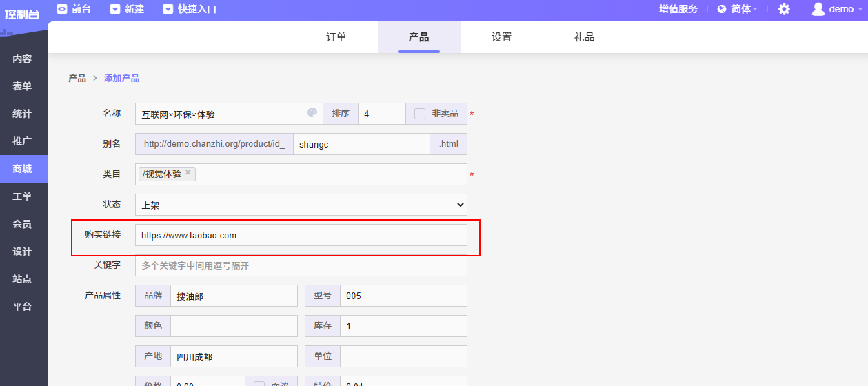This screenshot has width=868, height=386.
Task: Click the 增值服务 link
Action: pos(678,9)
